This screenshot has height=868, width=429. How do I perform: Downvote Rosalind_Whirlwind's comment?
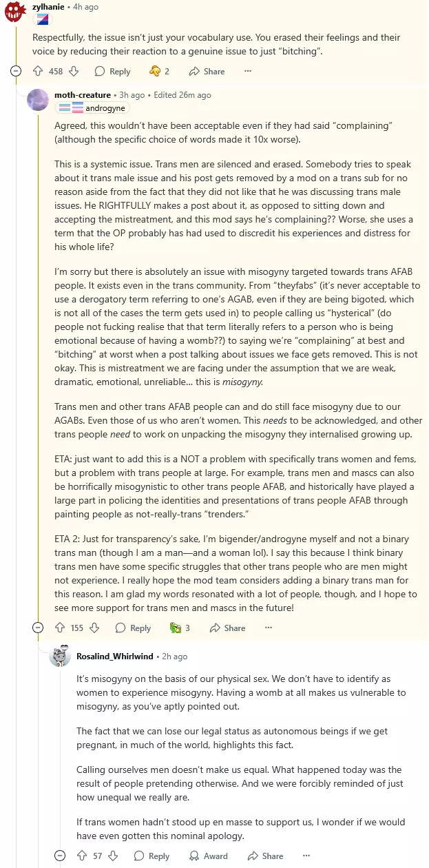pyautogui.click(x=113, y=856)
